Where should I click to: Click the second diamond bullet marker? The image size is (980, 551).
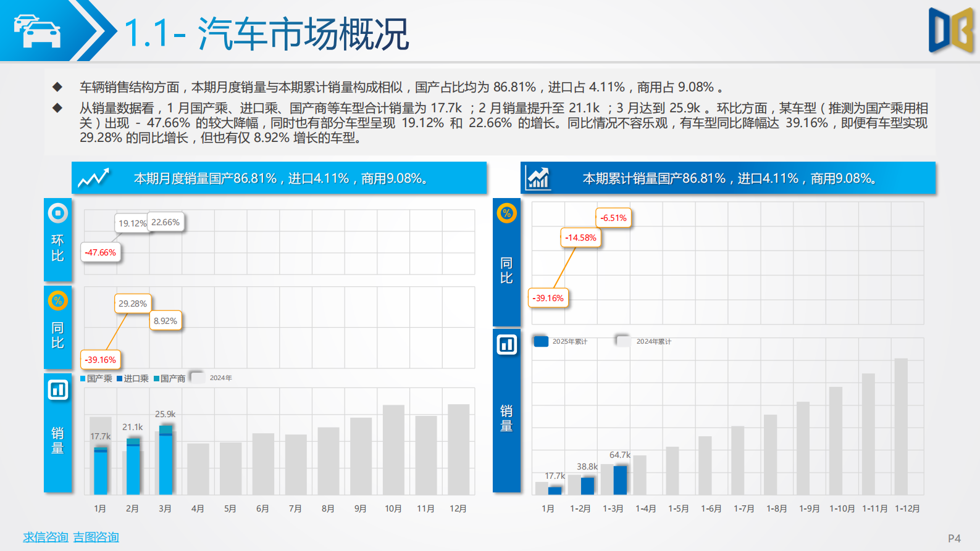[57, 108]
